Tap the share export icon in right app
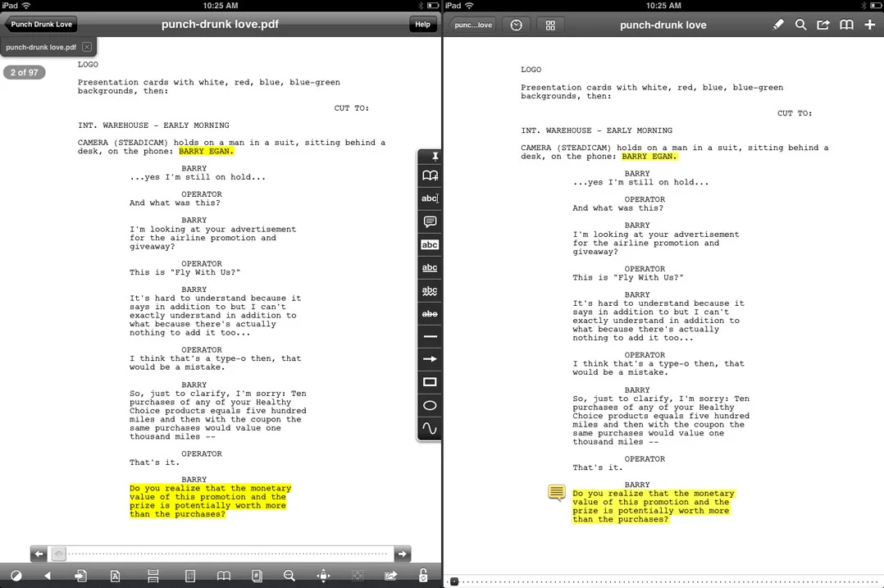Viewport: 884px width, 588px height. tap(823, 25)
